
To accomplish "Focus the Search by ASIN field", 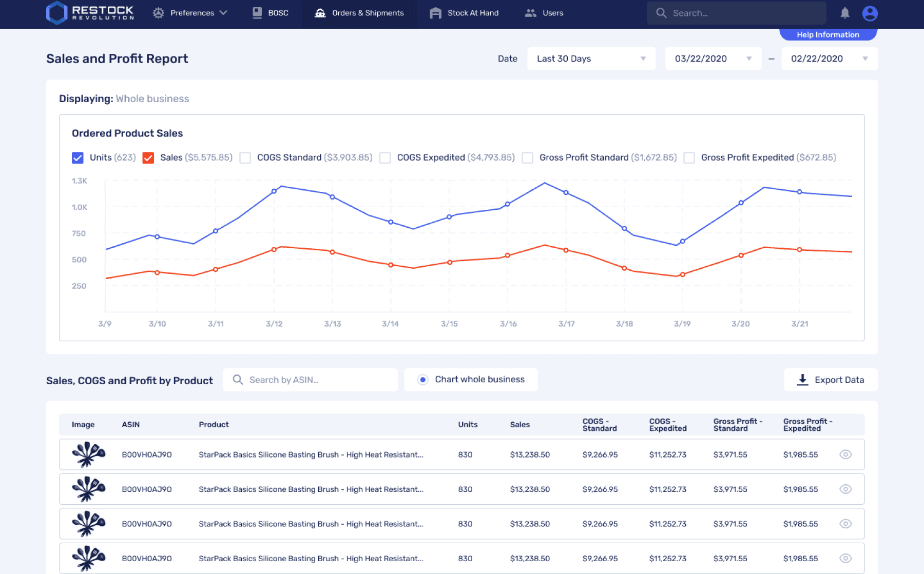I will point(311,380).
